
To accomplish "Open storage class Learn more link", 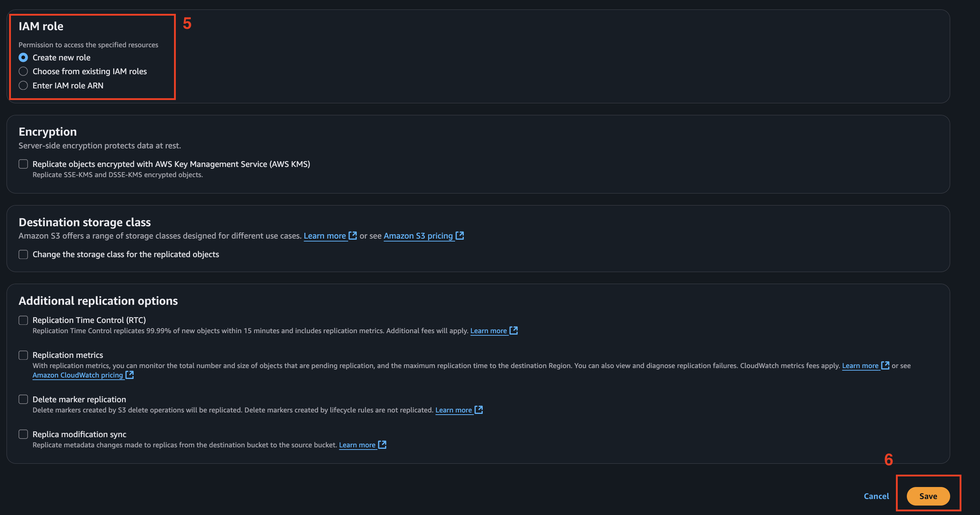I will point(324,236).
